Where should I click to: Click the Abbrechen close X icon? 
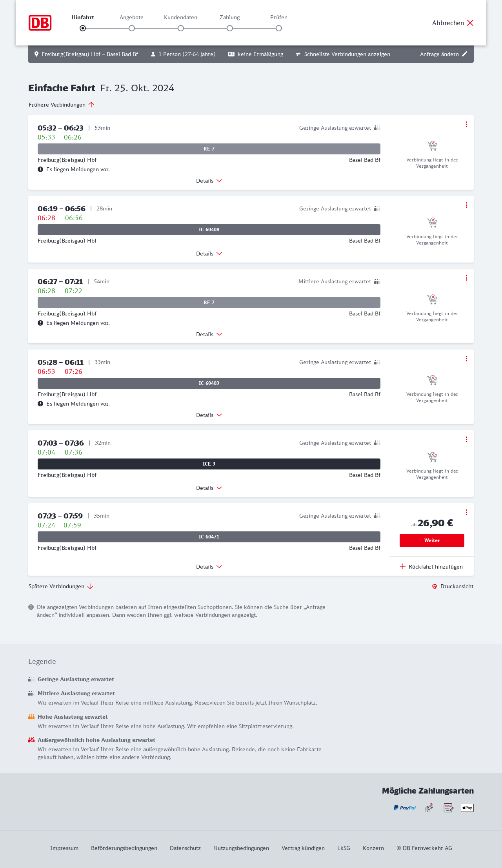tap(470, 23)
